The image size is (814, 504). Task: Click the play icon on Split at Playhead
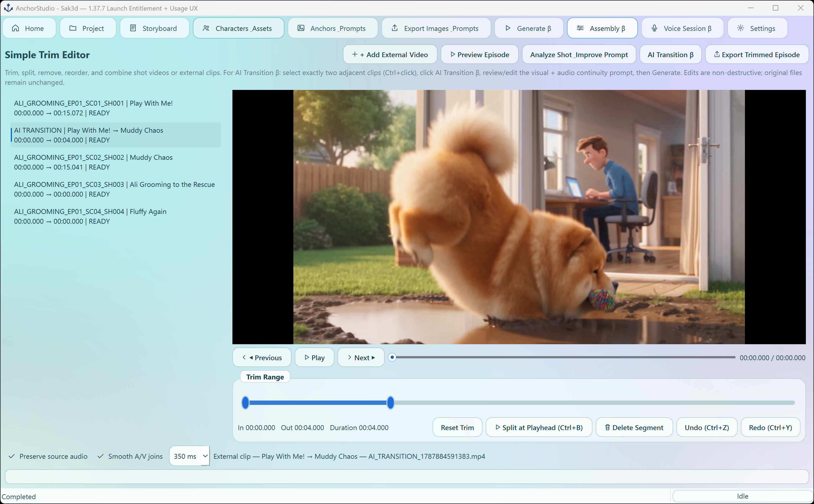coord(497,427)
